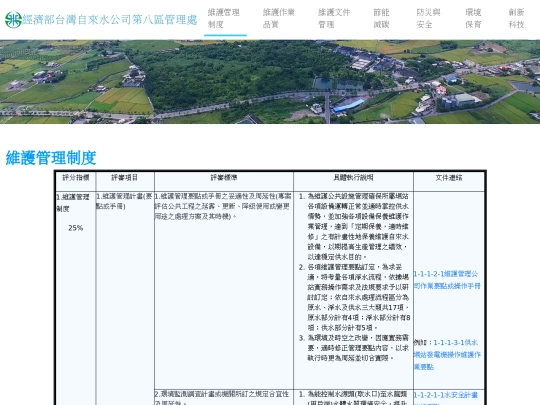
Task: Click the second review standard text starting with 2.
Action: click(222, 398)
